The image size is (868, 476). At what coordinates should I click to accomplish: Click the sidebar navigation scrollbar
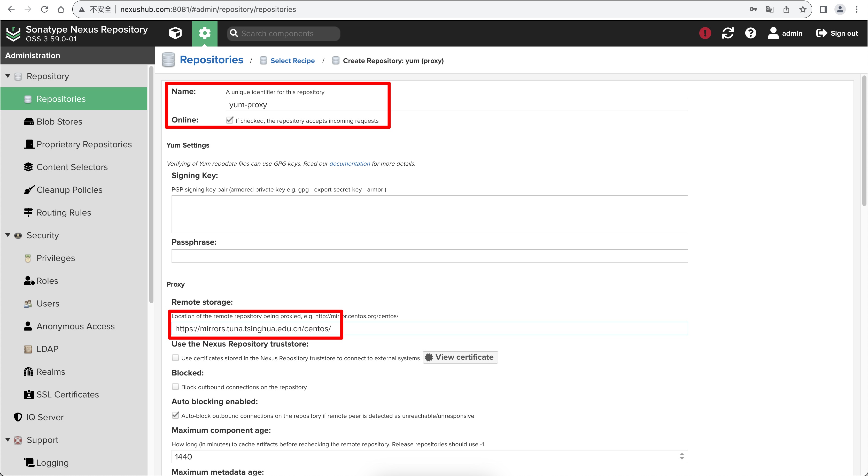(x=151, y=185)
